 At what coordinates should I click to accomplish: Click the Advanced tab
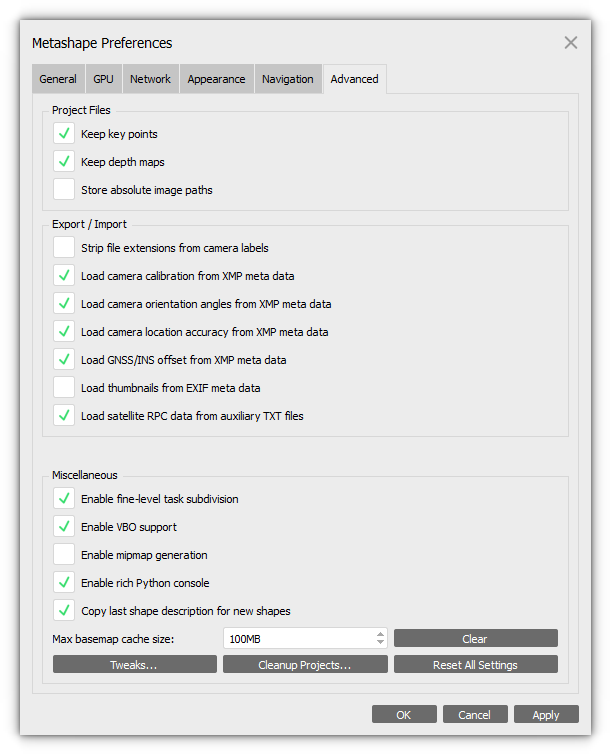(x=355, y=79)
